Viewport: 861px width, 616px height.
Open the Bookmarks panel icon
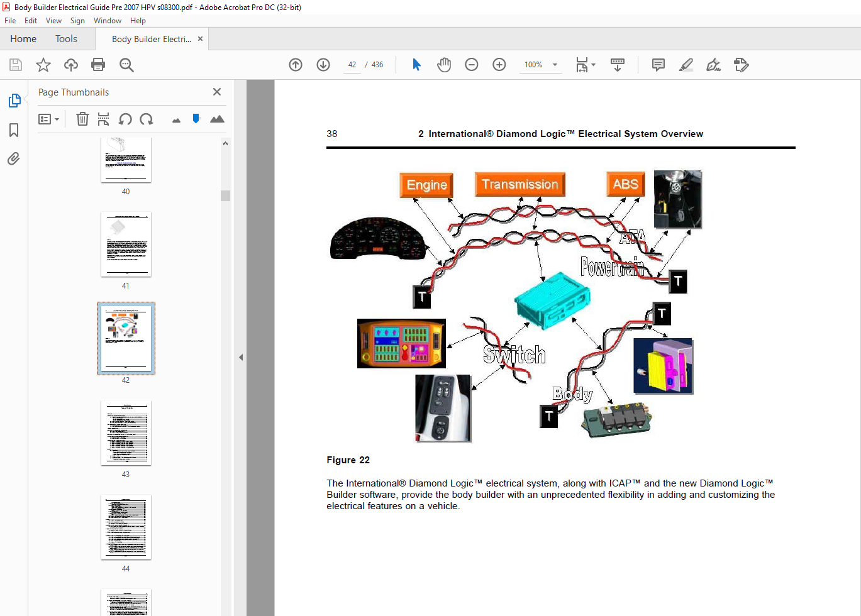click(x=14, y=130)
